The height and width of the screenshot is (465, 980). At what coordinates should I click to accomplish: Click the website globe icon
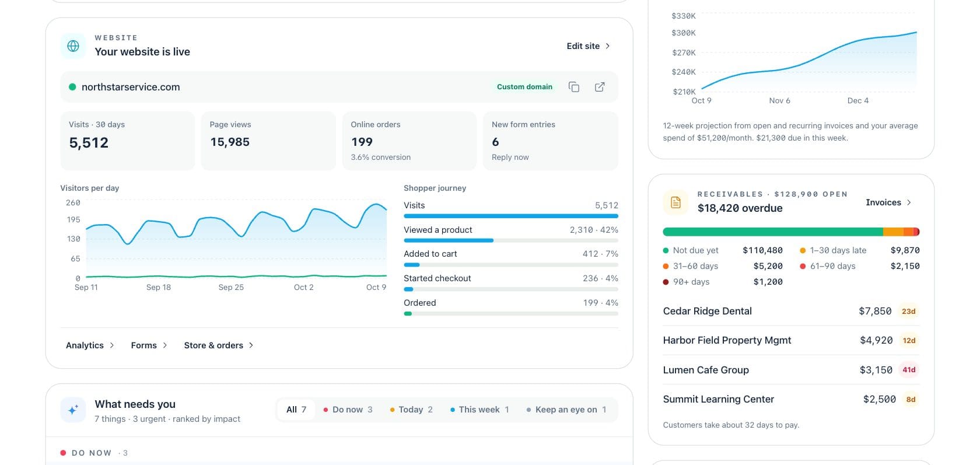(x=73, y=46)
